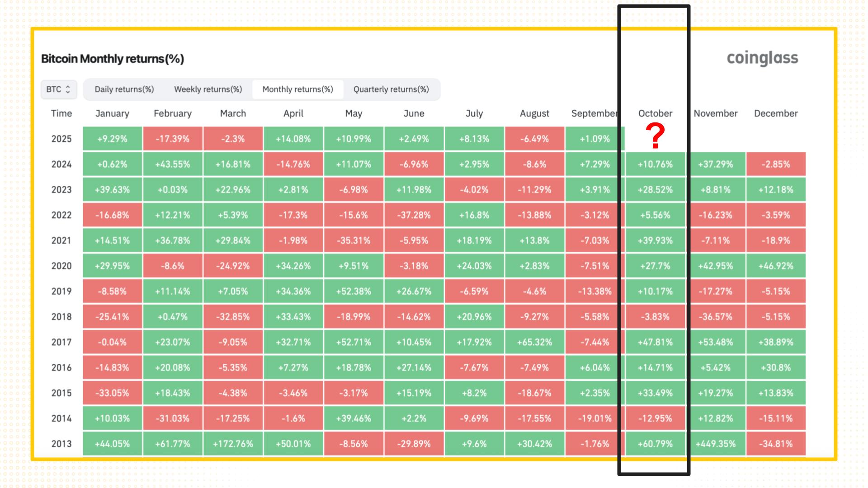Click the +449.35% November 2013 cell

tap(715, 444)
